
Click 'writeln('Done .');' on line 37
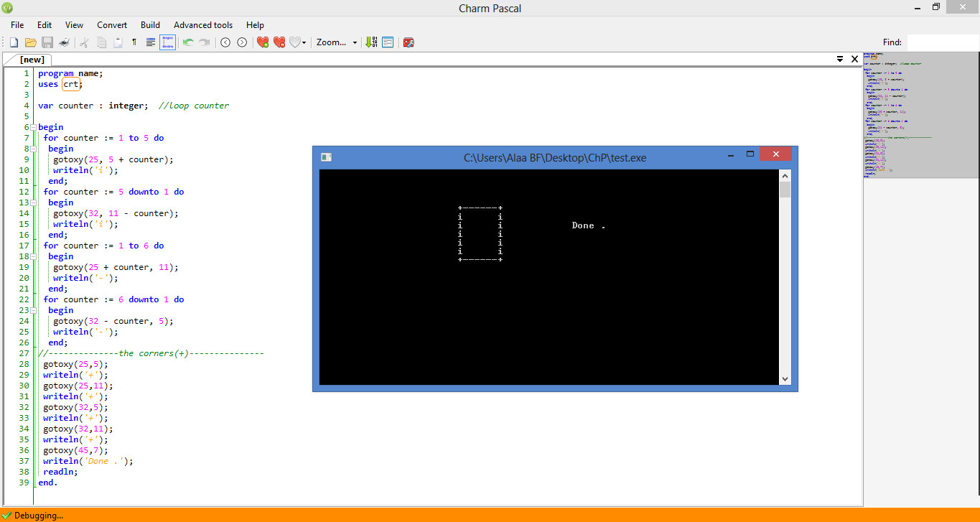click(x=88, y=461)
